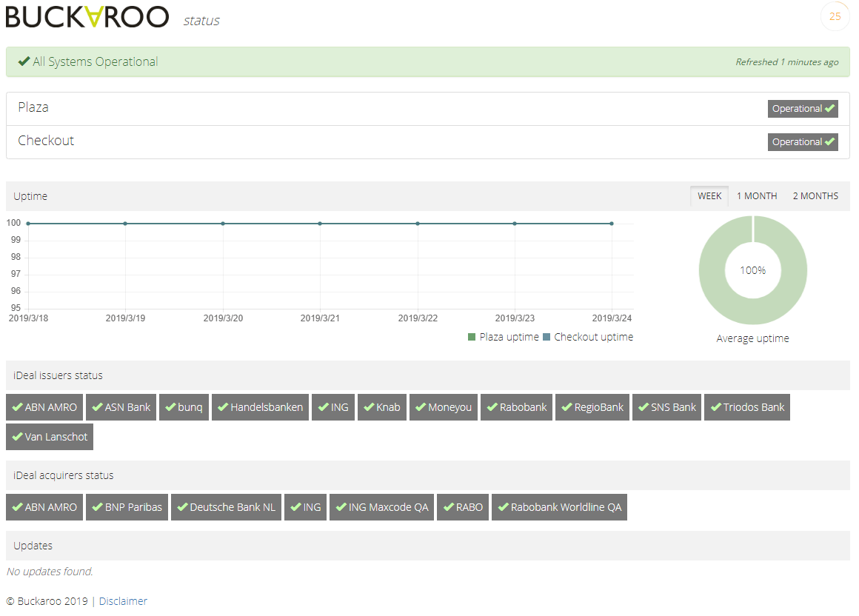Click the ING acquirer badge
The width and height of the screenshot is (859, 616).
point(306,507)
